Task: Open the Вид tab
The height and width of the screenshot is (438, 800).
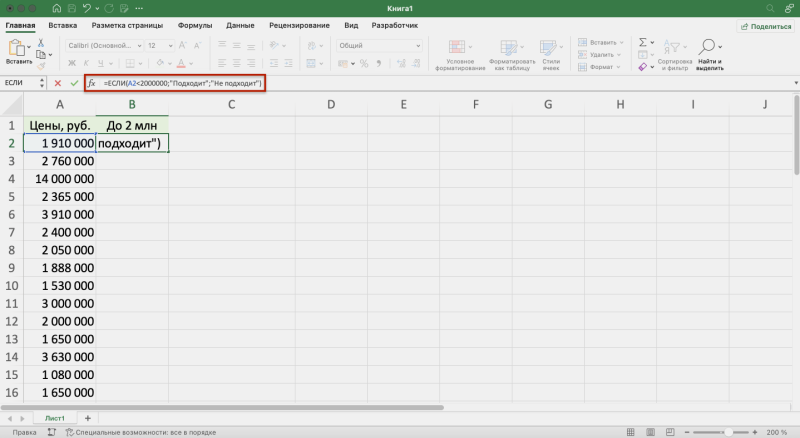Action: point(351,26)
